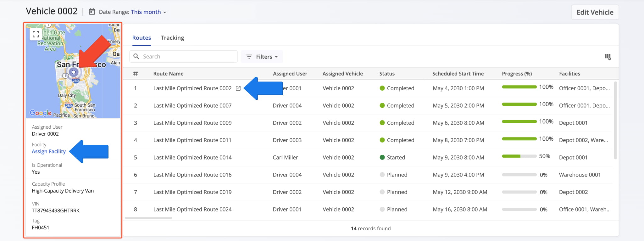Switch to the Tracking tab
The height and width of the screenshot is (241, 644).
[x=172, y=38]
